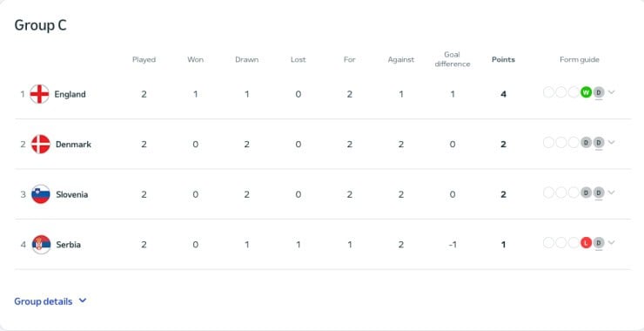
Task: Open the Group details dropdown
Action: 50,301
